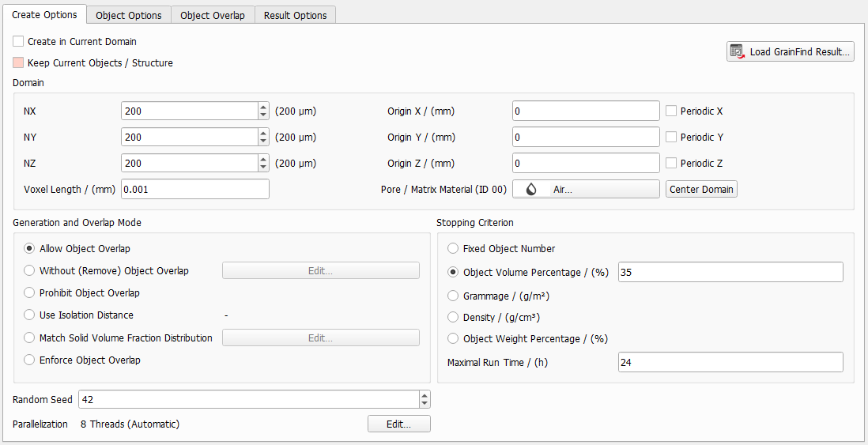Click the Voxel Length input field

pos(194,190)
